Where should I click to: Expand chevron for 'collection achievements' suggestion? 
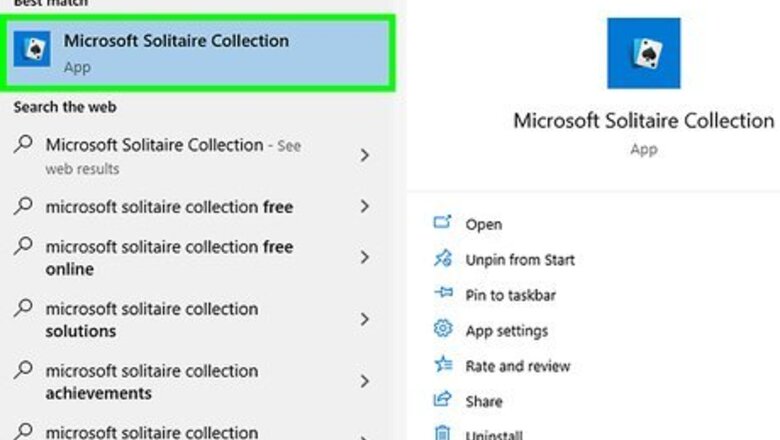click(365, 381)
